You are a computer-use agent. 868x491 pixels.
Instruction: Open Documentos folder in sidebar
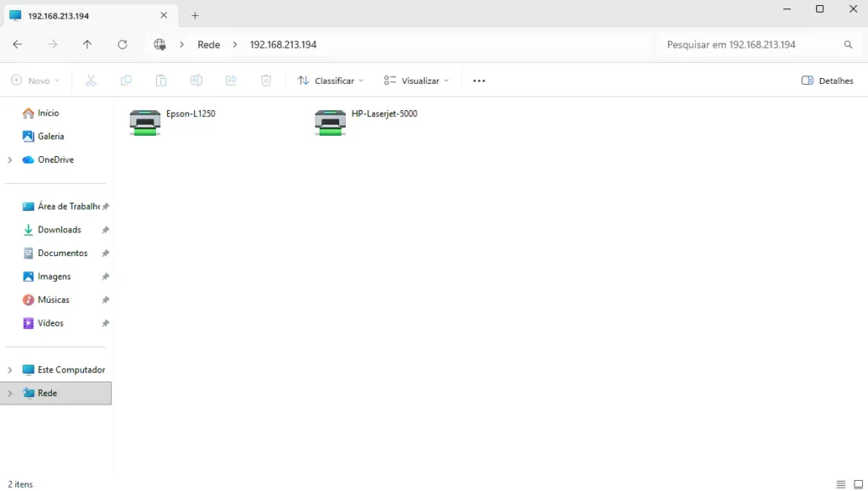(x=63, y=253)
